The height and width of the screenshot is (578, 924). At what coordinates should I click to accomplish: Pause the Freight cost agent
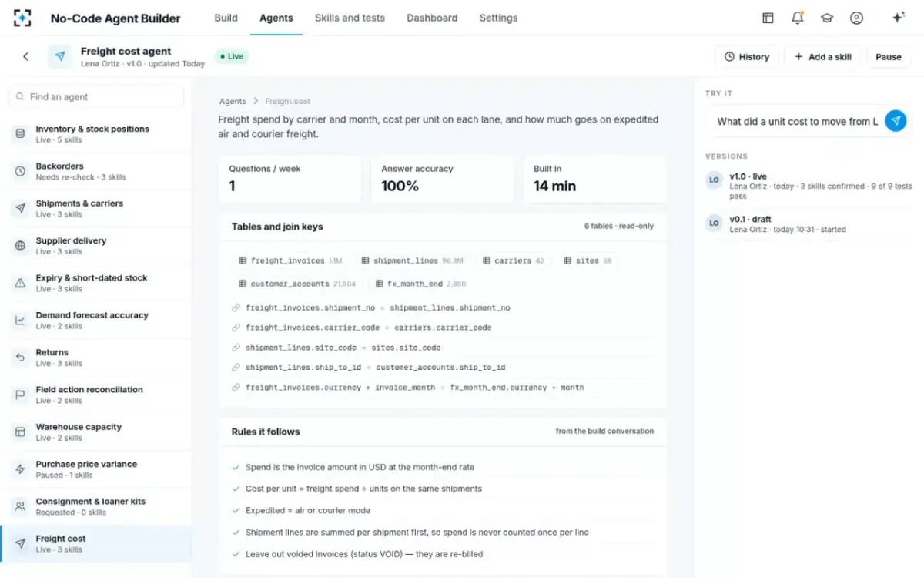point(889,56)
